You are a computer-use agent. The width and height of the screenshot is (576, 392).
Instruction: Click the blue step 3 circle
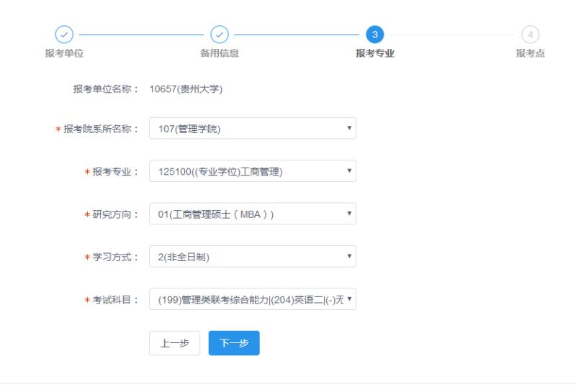[374, 35]
